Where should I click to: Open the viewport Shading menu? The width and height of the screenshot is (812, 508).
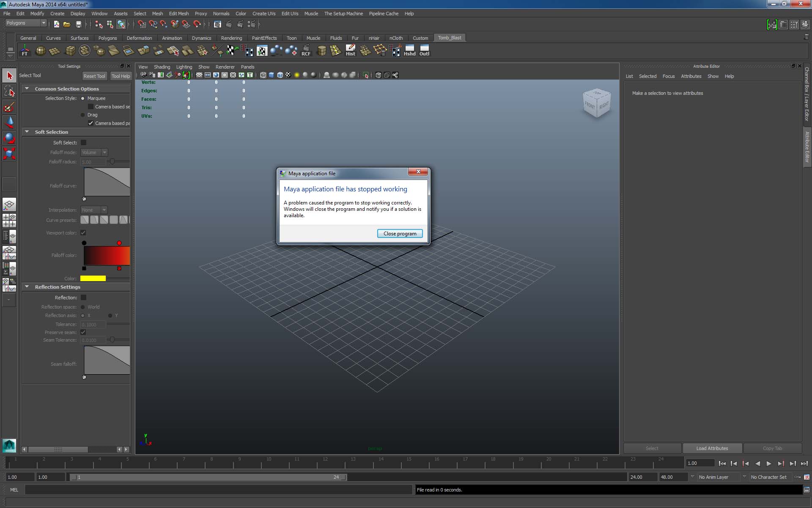pos(162,67)
